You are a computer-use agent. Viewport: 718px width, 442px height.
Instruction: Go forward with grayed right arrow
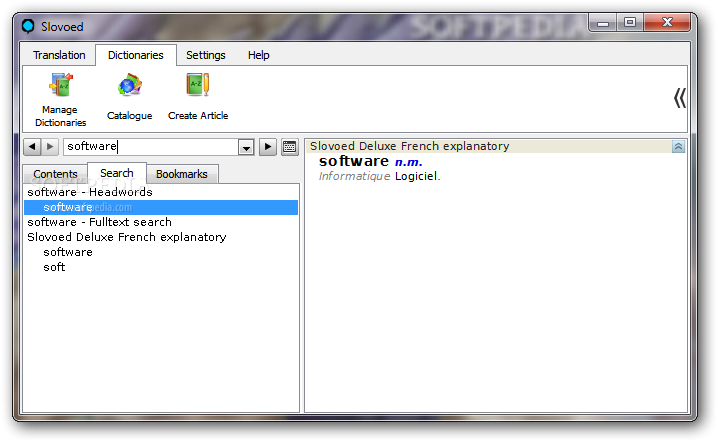coord(50,147)
